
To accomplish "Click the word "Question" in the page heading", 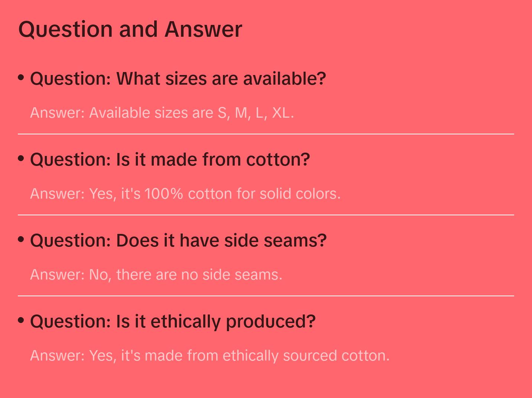I will point(65,29).
